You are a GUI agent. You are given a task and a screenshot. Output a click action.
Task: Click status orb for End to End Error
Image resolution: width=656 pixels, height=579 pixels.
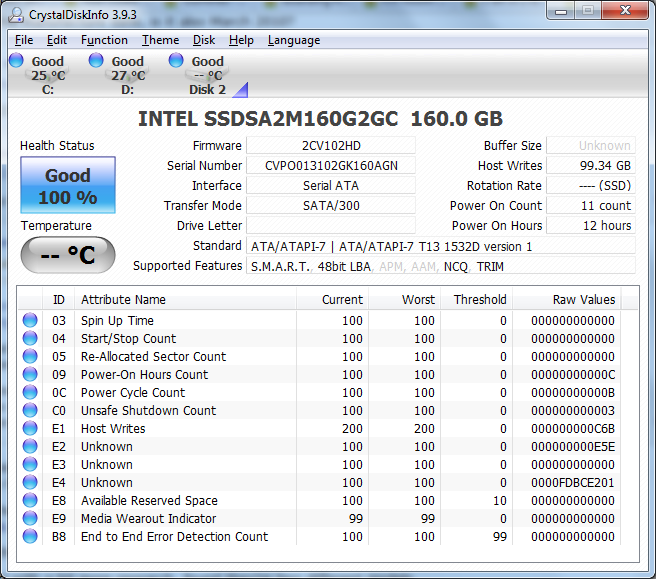point(30,536)
